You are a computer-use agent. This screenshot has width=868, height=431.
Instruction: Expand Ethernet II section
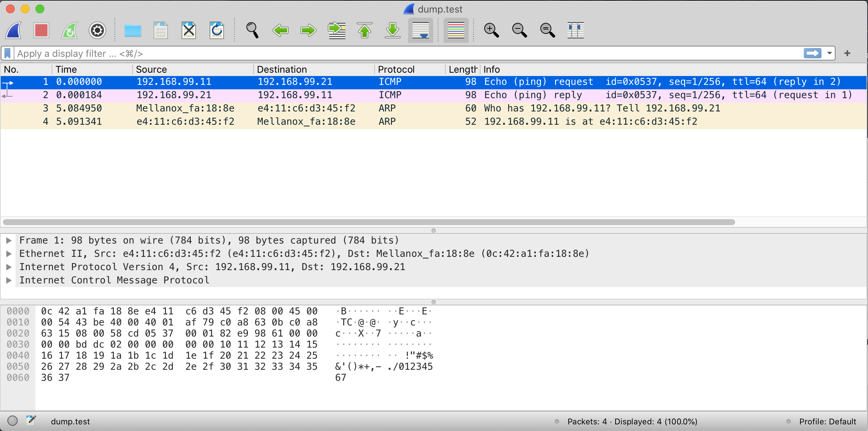9,254
